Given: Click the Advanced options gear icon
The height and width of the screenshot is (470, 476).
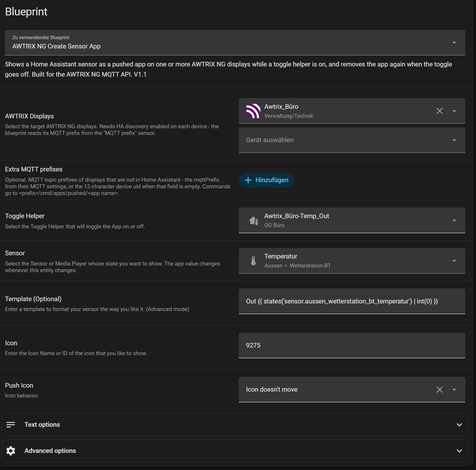Looking at the screenshot, I should point(11,451).
